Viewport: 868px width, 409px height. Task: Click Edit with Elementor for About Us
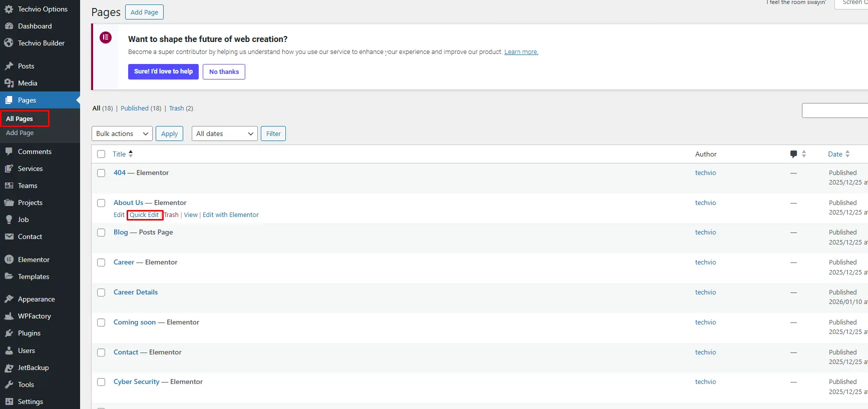[x=231, y=215]
